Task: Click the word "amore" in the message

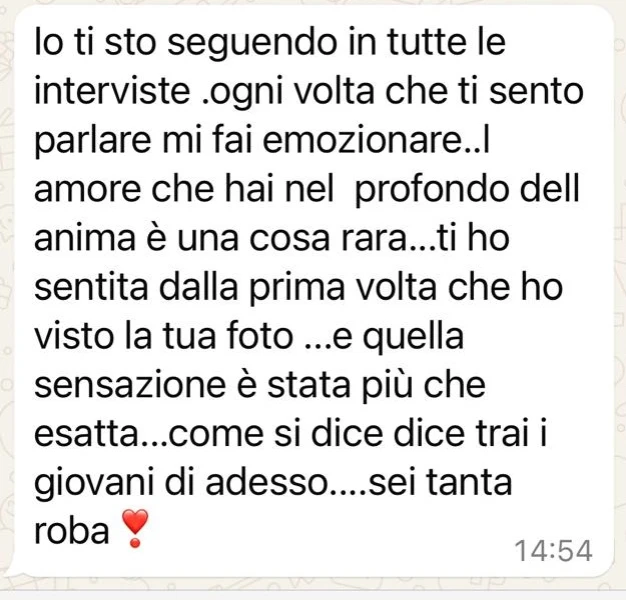Action: [87, 190]
